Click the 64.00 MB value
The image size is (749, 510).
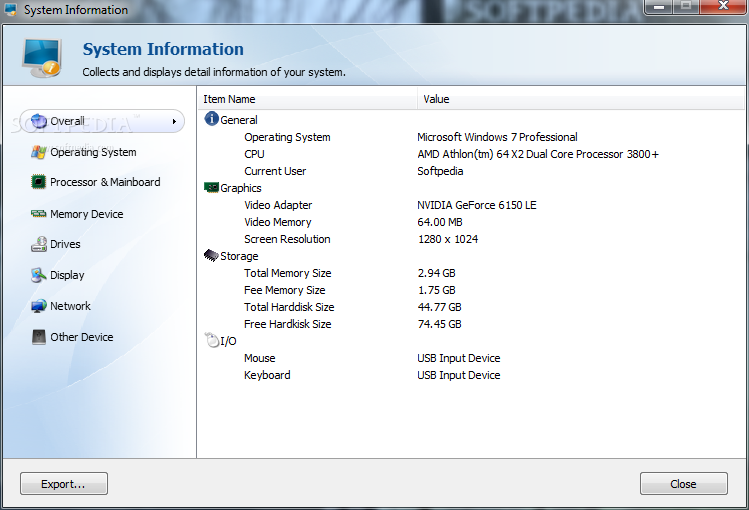point(440,222)
